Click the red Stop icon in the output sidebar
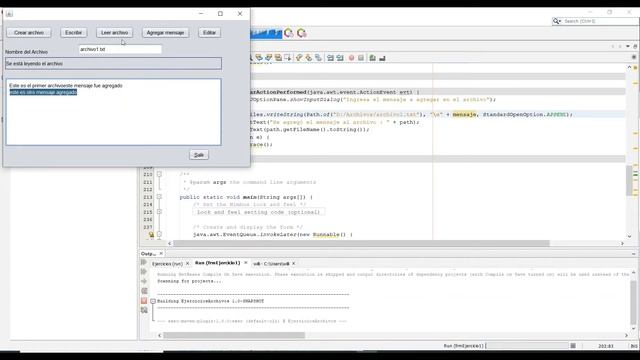 click(144, 300)
